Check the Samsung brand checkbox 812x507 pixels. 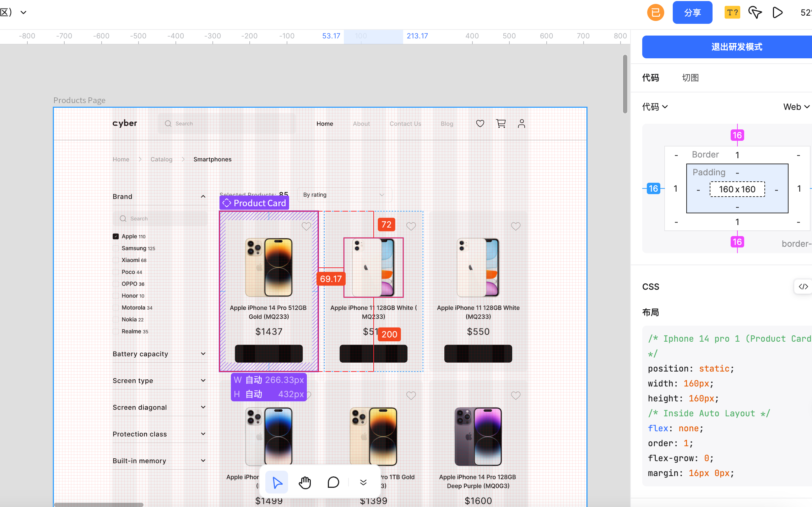115,248
